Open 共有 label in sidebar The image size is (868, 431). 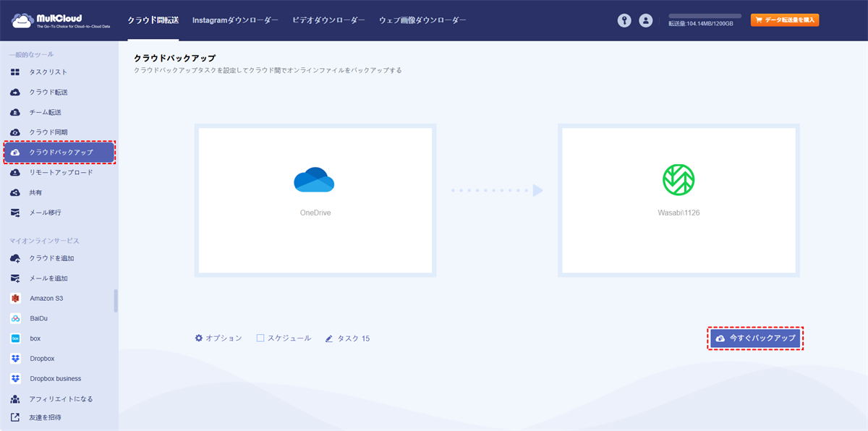point(36,193)
